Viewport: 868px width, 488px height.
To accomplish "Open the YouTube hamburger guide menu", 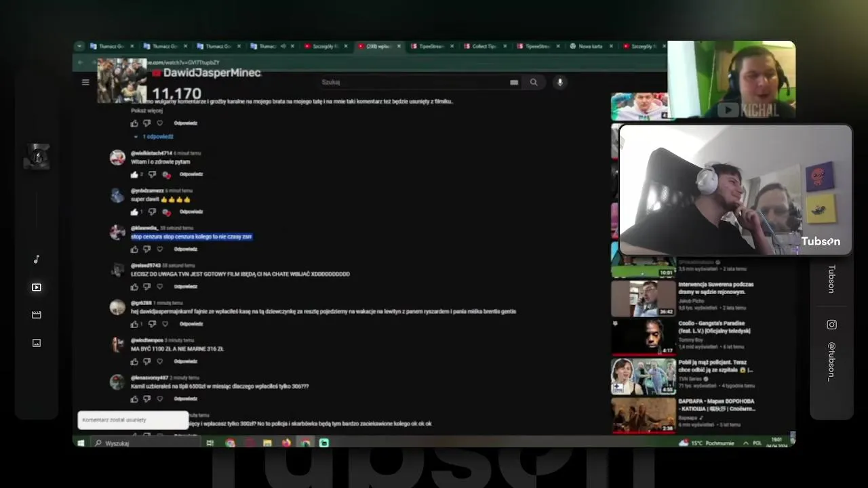I will point(85,82).
